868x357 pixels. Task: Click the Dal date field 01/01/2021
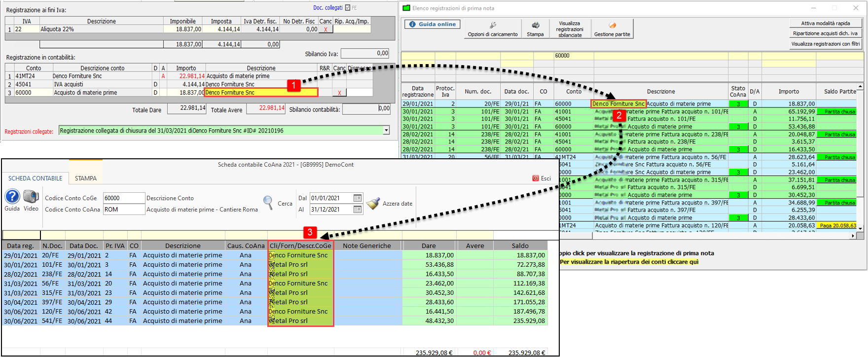(331, 198)
